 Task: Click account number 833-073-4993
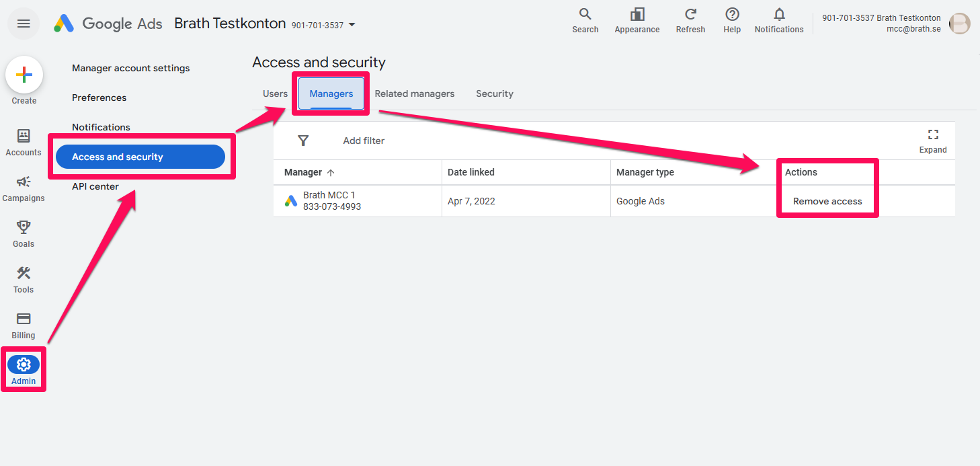pyautogui.click(x=332, y=206)
